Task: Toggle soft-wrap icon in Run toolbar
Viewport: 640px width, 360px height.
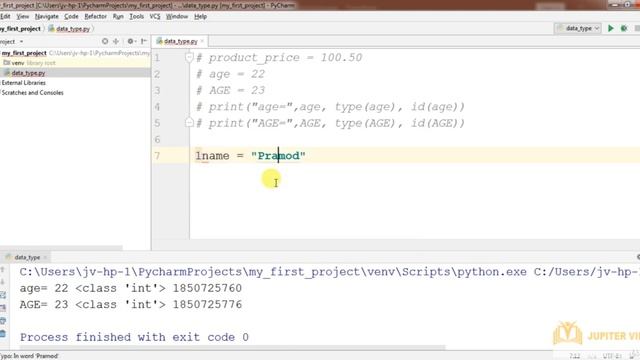Action: 2,295
